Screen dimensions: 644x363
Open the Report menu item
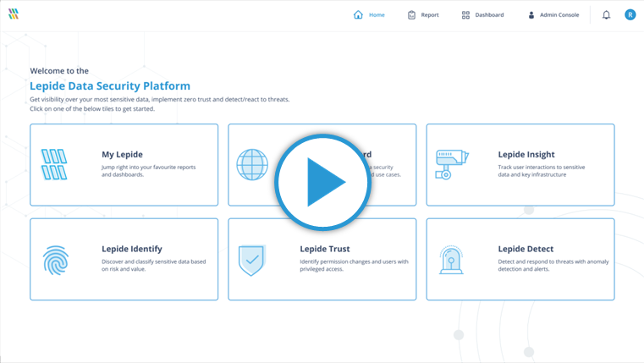(430, 14)
